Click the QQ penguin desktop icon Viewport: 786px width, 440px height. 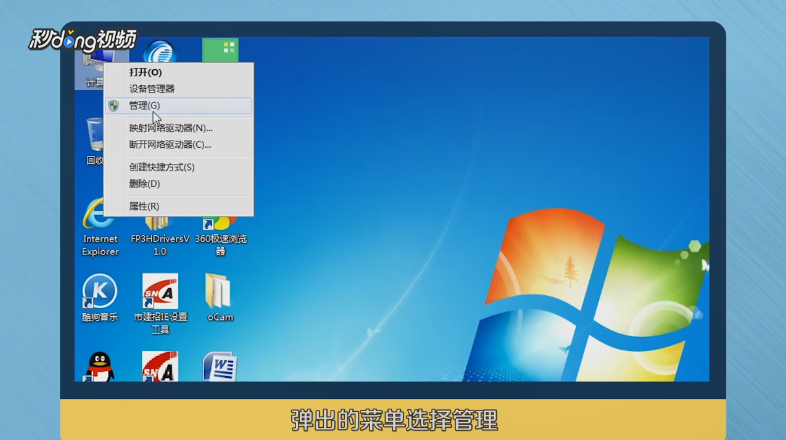(100, 367)
